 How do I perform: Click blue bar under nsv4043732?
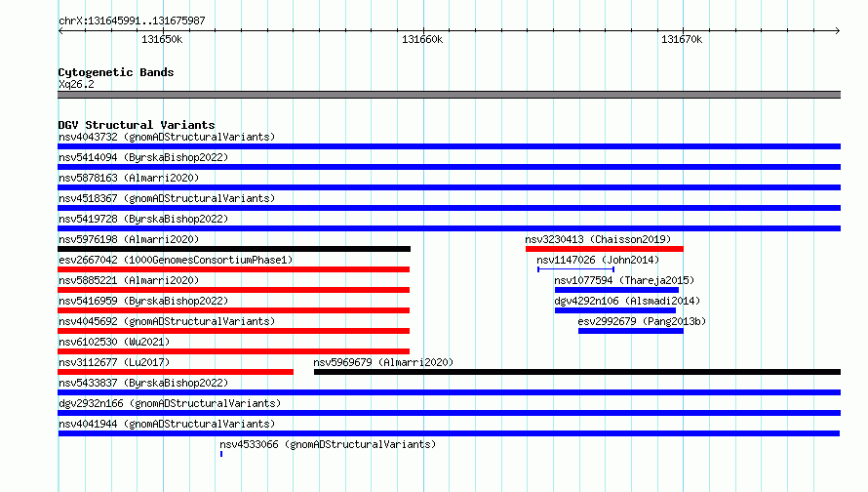point(449,146)
